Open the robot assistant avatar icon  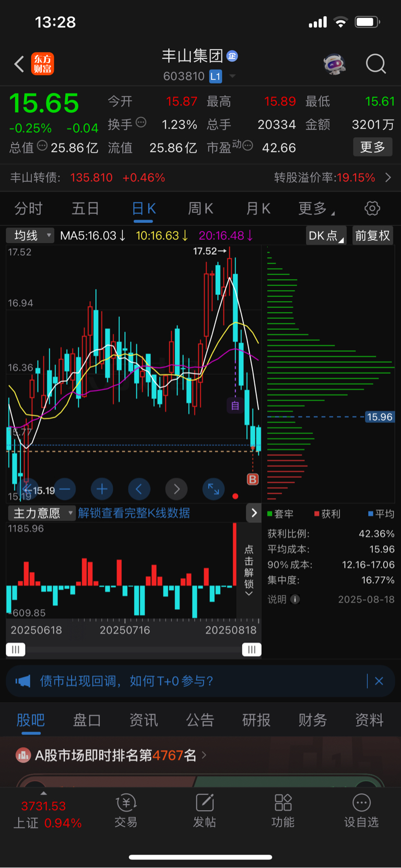(x=335, y=64)
